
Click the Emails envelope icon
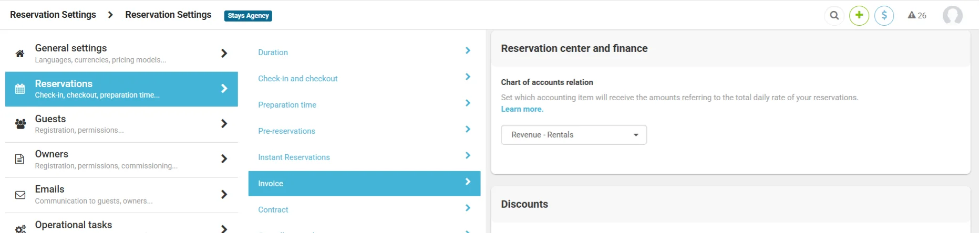20,195
